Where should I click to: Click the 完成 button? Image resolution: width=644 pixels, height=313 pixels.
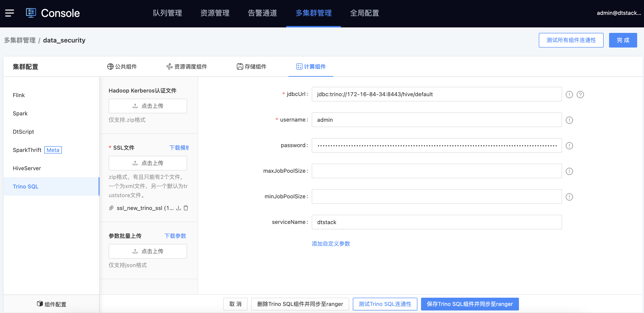(623, 40)
